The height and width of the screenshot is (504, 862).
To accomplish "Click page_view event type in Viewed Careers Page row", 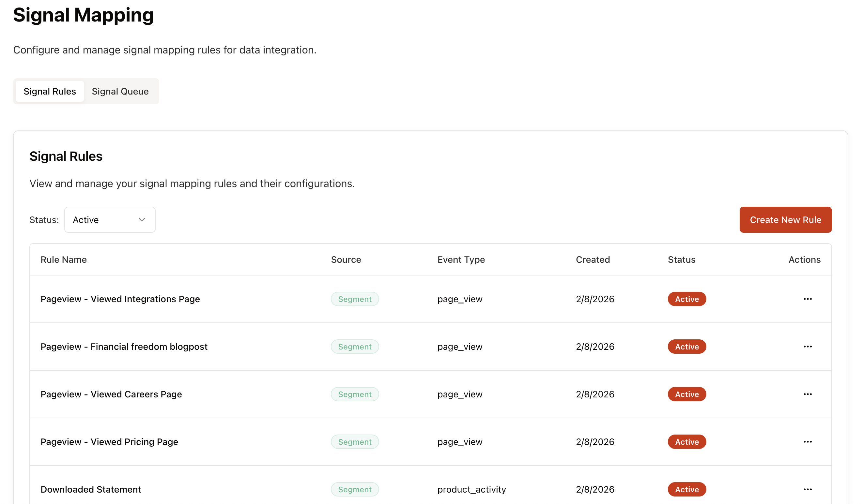I will coord(460,394).
